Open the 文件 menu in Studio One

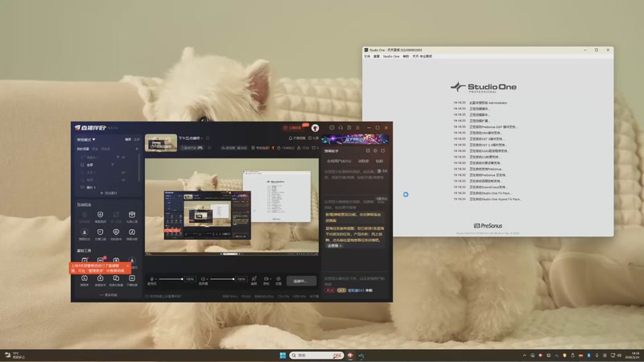tap(367, 56)
